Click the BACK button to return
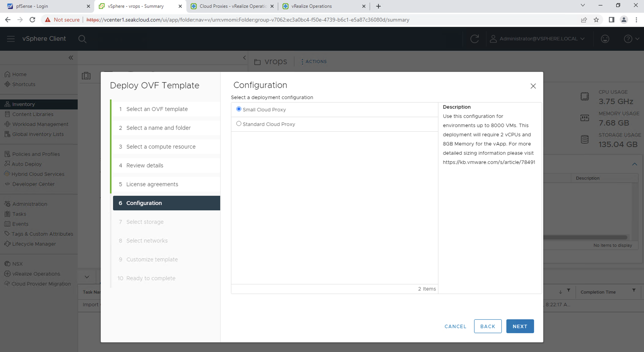Image resolution: width=644 pixels, height=352 pixels. pyautogui.click(x=487, y=326)
